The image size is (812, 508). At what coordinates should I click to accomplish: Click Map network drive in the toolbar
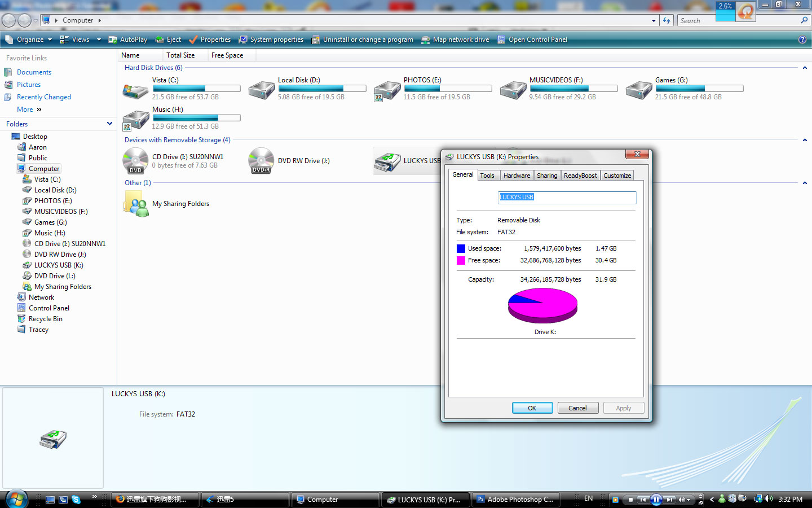click(455, 40)
